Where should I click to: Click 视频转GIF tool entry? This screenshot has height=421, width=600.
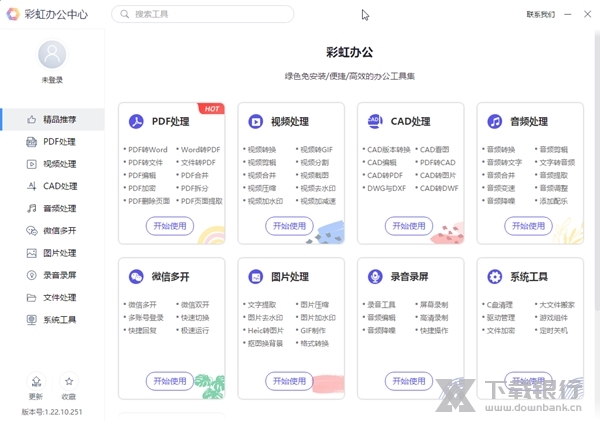[316, 150]
